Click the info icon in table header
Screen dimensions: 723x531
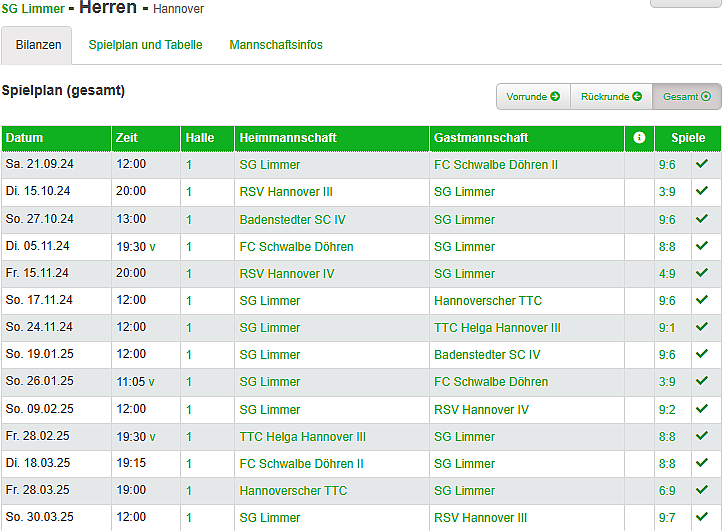639,138
